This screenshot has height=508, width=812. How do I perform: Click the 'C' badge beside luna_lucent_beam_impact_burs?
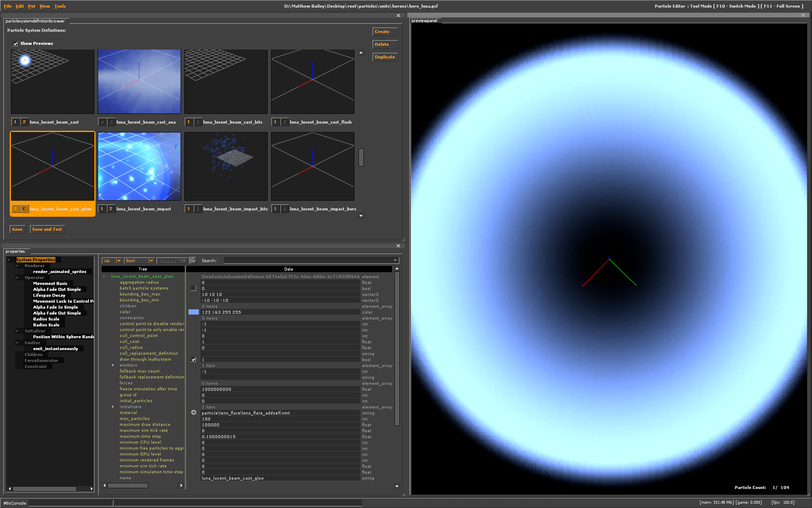tap(285, 209)
